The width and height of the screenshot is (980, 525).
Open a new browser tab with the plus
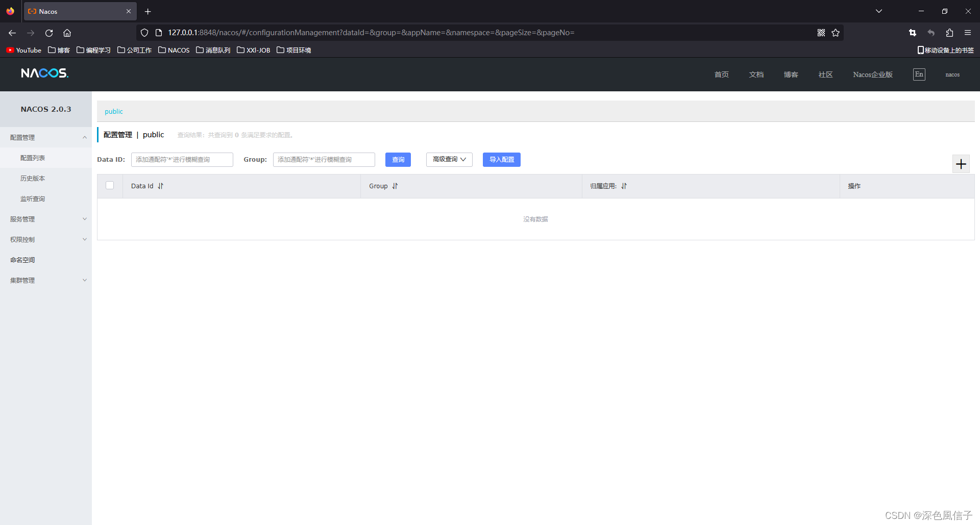click(x=148, y=11)
